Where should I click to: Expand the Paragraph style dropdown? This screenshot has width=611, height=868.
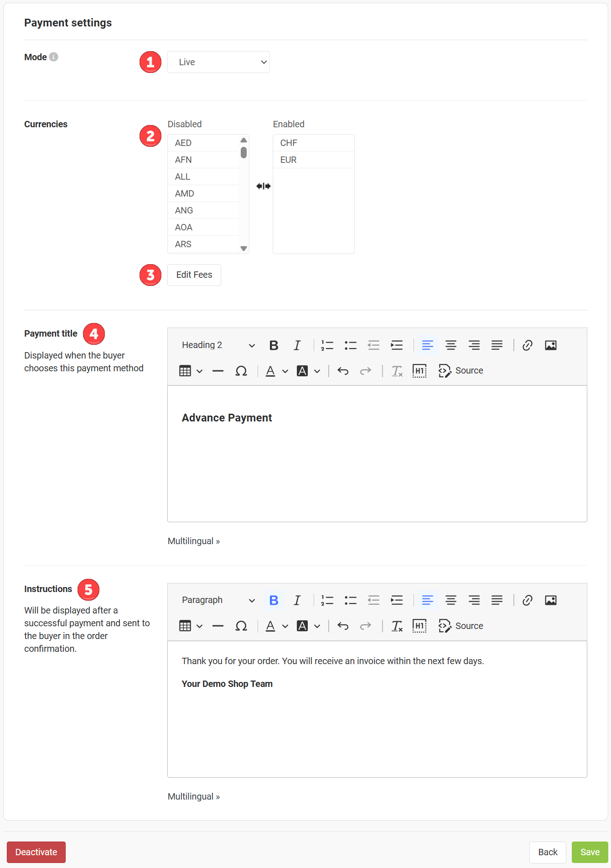tap(217, 600)
